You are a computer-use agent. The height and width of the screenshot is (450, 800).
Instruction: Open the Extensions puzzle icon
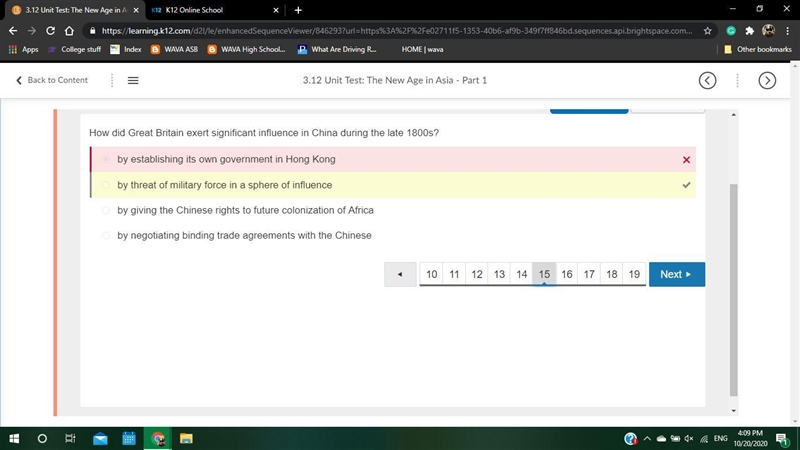[x=749, y=31]
